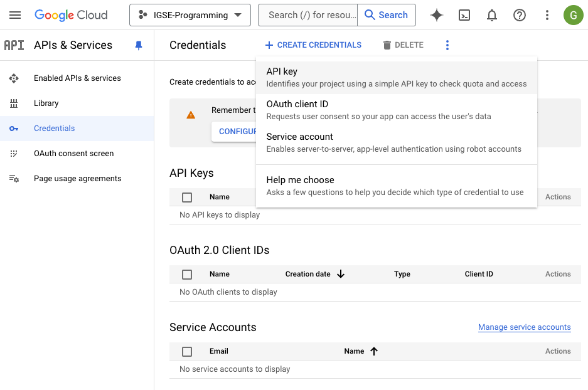This screenshot has height=390, width=588.
Task: Click the Search button in top bar
Action: pos(387,15)
